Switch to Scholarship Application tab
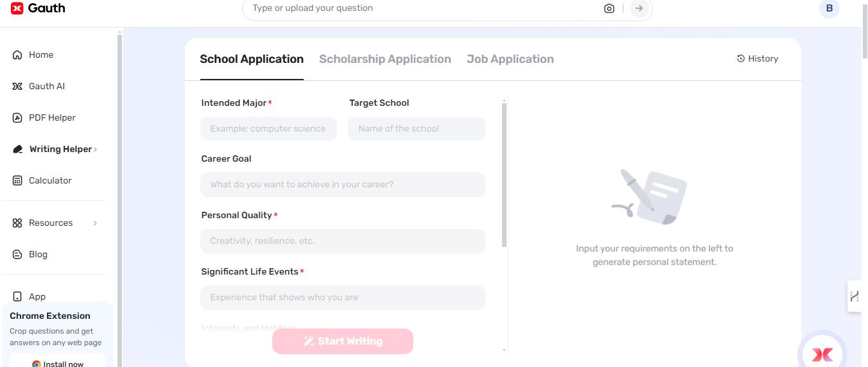This screenshot has height=367, width=868. (x=385, y=59)
